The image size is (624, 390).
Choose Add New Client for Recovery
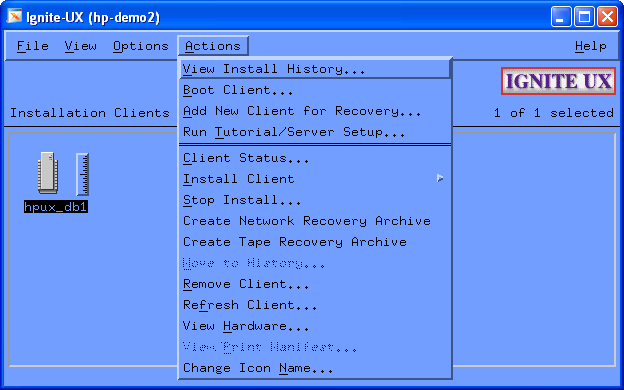315,111
